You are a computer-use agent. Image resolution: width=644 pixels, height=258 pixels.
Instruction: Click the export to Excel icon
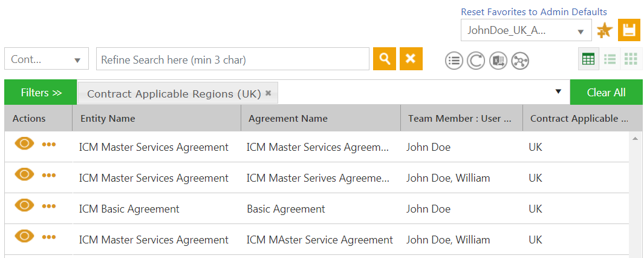(498, 60)
